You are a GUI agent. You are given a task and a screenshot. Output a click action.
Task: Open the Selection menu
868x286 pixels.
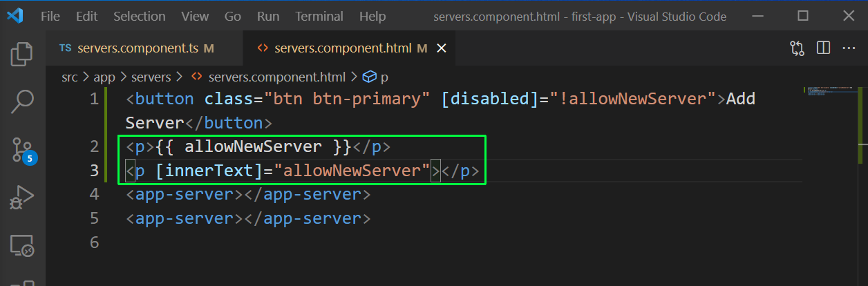(140, 16)
